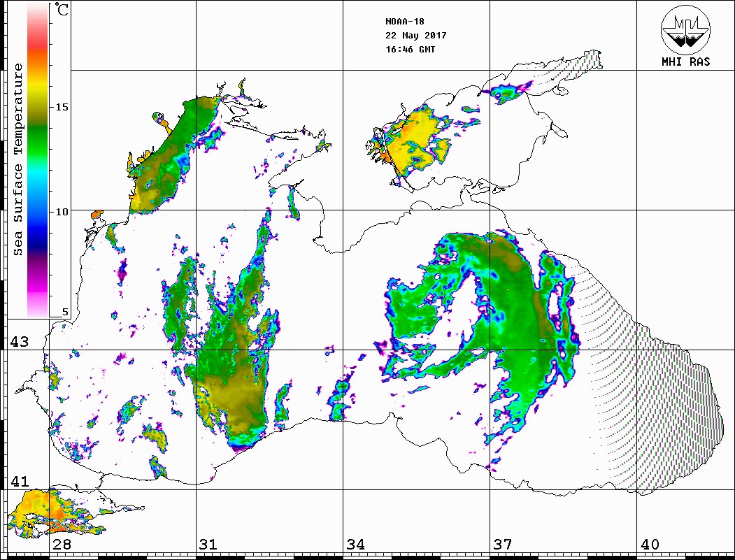Click the 10 tick label on temperature scale
The height and width of the screenshot is (560, 735).
pyautogui.click(x=62, y=212)
